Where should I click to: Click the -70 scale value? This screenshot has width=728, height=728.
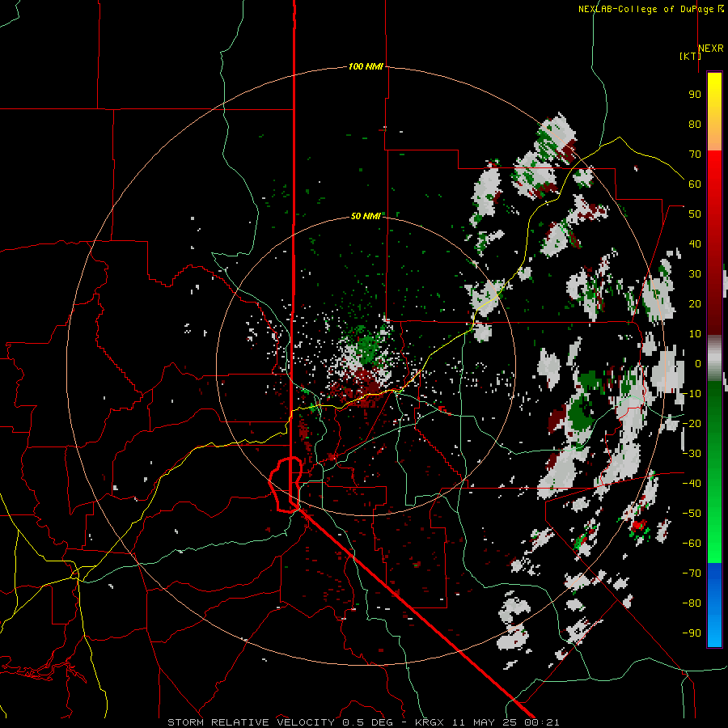692,574
